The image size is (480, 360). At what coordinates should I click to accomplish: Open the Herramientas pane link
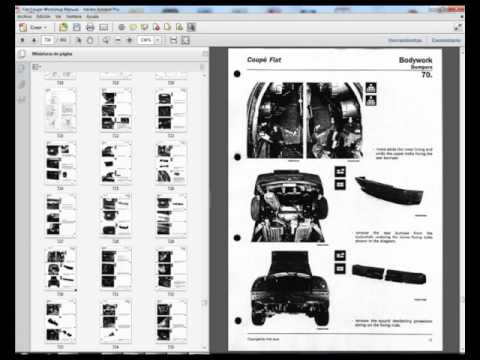tap(405, 40)
